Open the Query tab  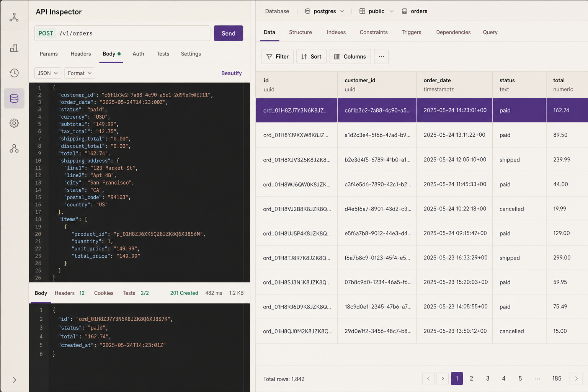tap(490, 32)
